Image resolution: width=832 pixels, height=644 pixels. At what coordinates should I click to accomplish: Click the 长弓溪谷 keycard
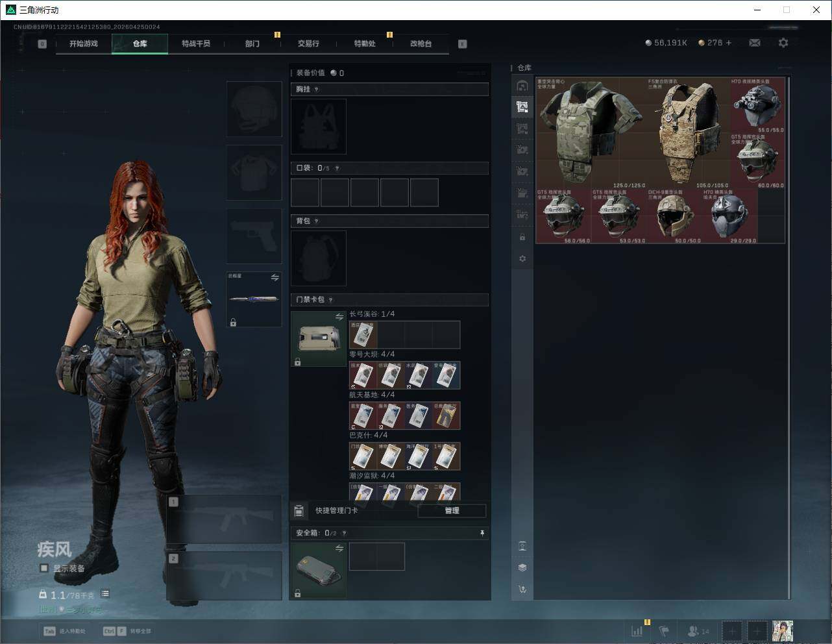363,335
